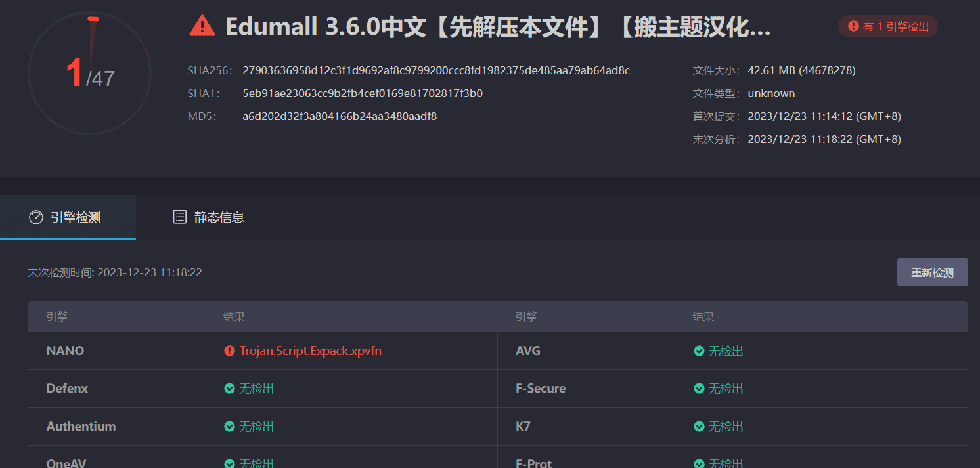Click the file size value 42.61 MB
Image resolution: width=980 pixels, height=468 pixels.
801,70
